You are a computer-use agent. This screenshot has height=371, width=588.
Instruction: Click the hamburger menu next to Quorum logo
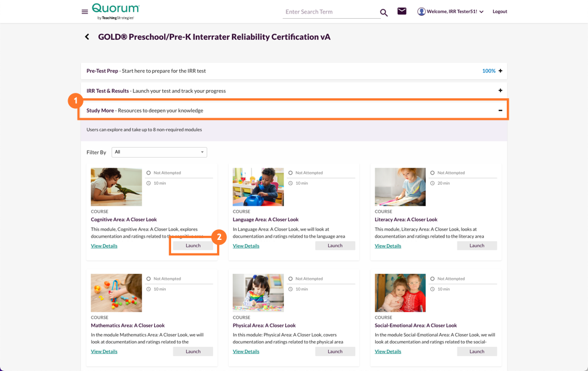coord(84,11)
